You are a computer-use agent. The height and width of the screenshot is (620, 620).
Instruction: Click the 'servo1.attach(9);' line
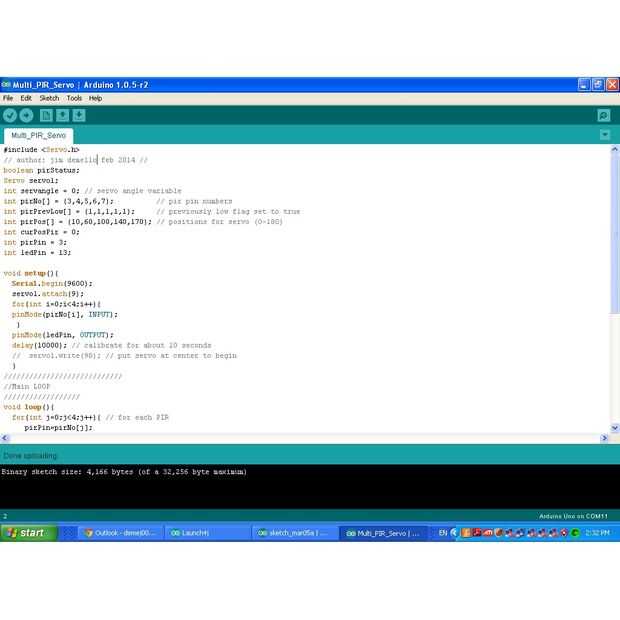48,293
